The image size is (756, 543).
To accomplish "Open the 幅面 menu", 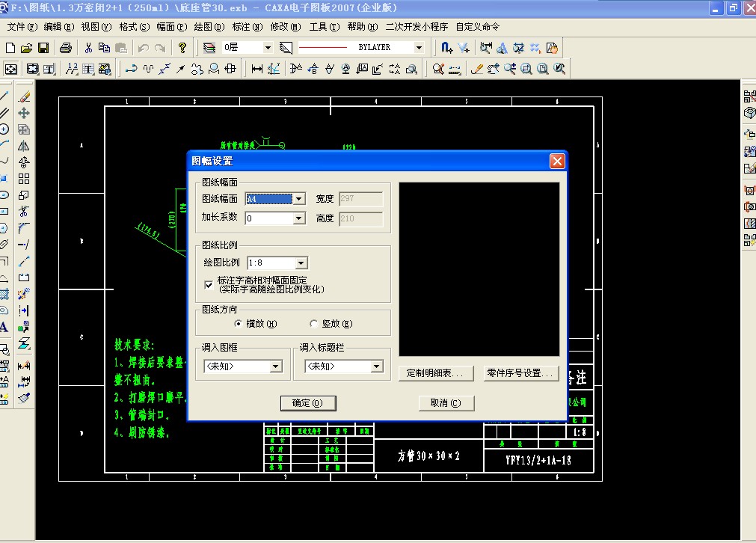I will coord(172,27).
